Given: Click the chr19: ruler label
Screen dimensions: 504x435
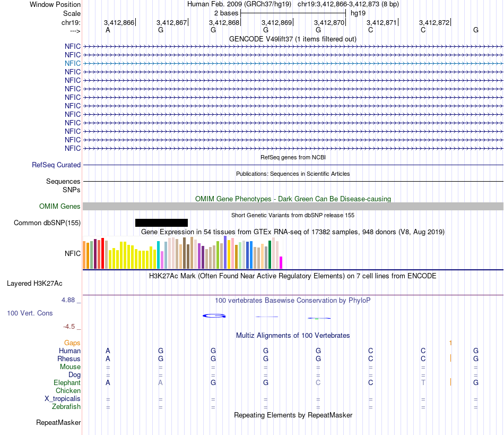Looking at the screenshot, I should [71, 22].
